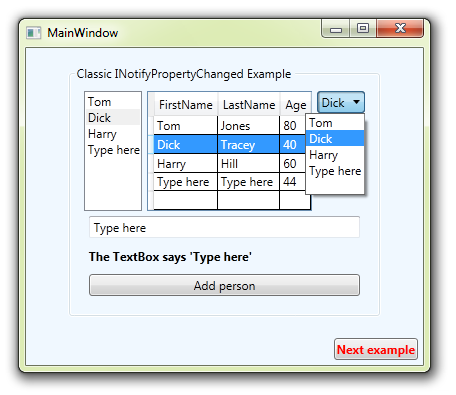The width and height of the screenshot is (456, 395).
Task: Minimize the MainWindow window
Action: coord(336,29)
